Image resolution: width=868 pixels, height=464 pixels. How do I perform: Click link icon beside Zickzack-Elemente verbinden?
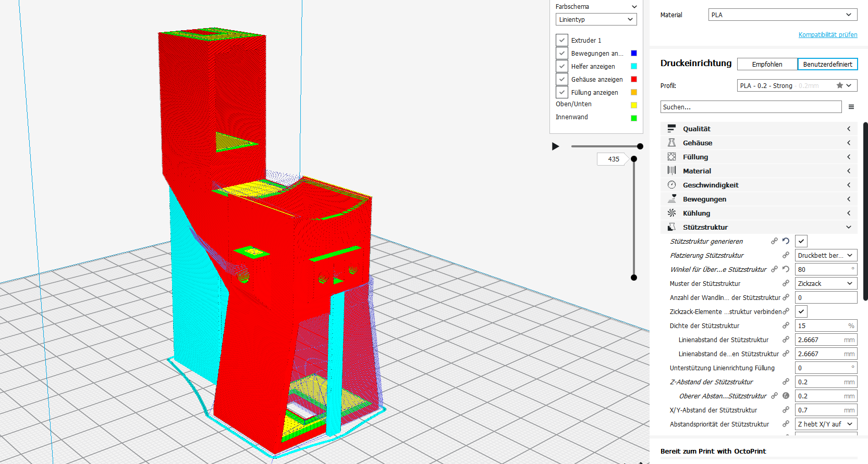tap(786, 311)
